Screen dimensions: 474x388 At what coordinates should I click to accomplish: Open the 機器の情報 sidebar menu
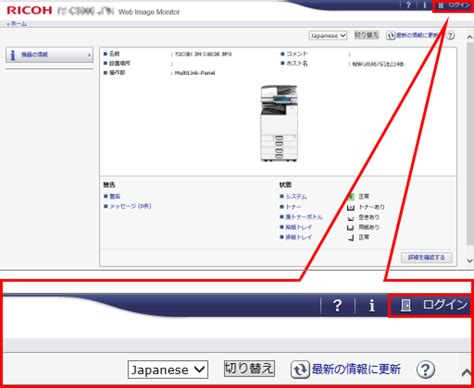click(49, 55)
